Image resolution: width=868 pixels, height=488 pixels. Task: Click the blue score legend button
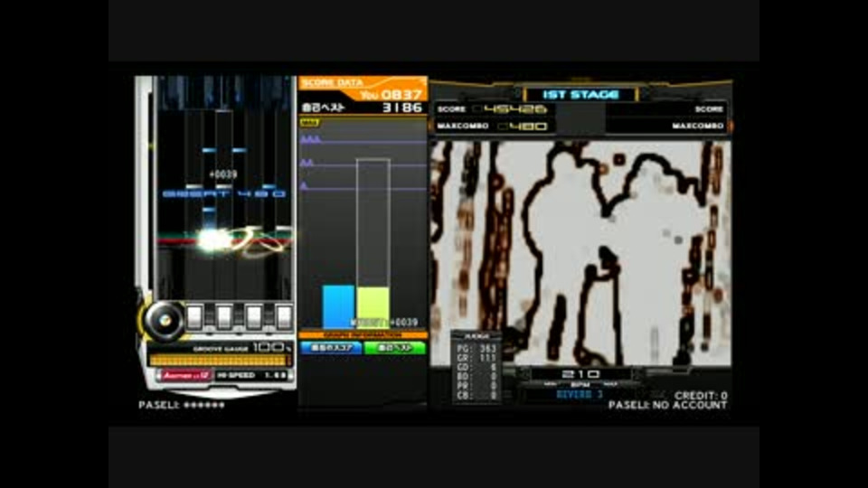(x=331, y=347)
